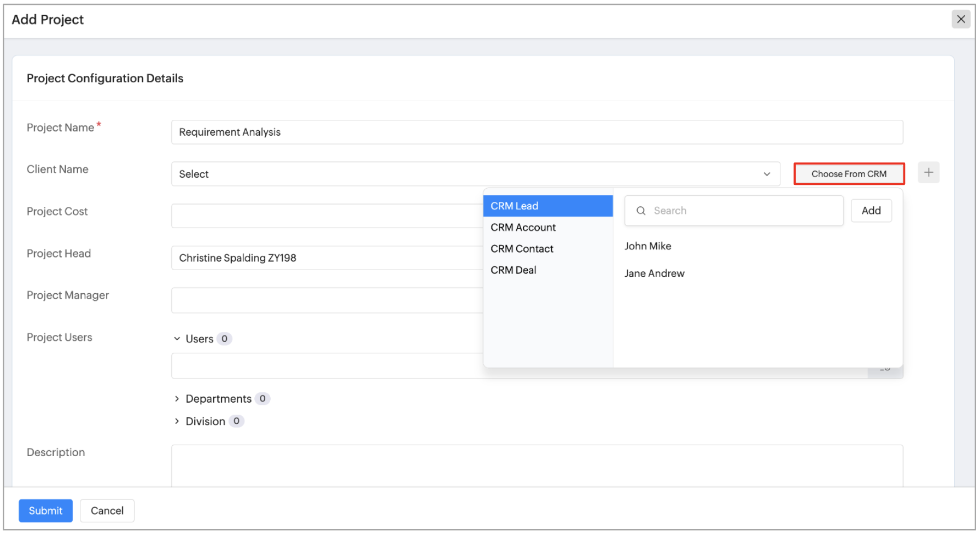Image resolution: width=980 pixels, height=535 pixels.
Task: Focus the Project Name field
Action: (536, 132)
